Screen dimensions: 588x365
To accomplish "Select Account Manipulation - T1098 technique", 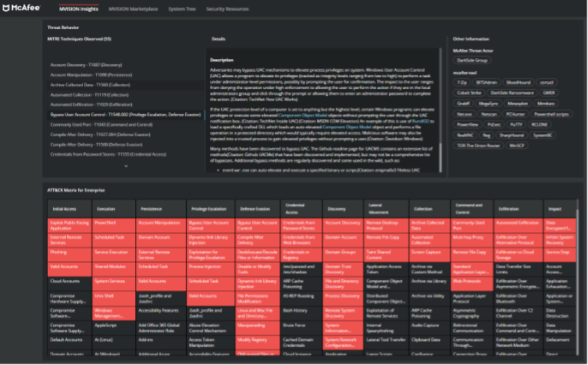I will [x=126, y=75].
